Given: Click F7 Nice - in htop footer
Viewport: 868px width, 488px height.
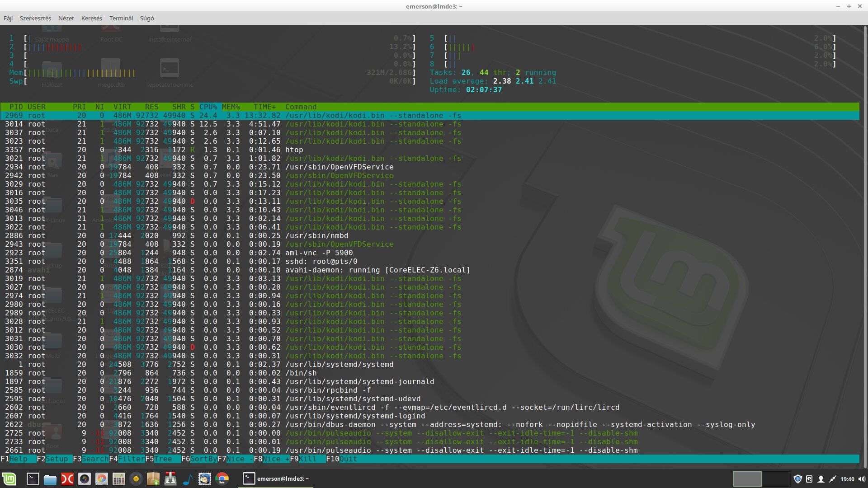Looking at the screenshot, I should [x=235, y=459].
